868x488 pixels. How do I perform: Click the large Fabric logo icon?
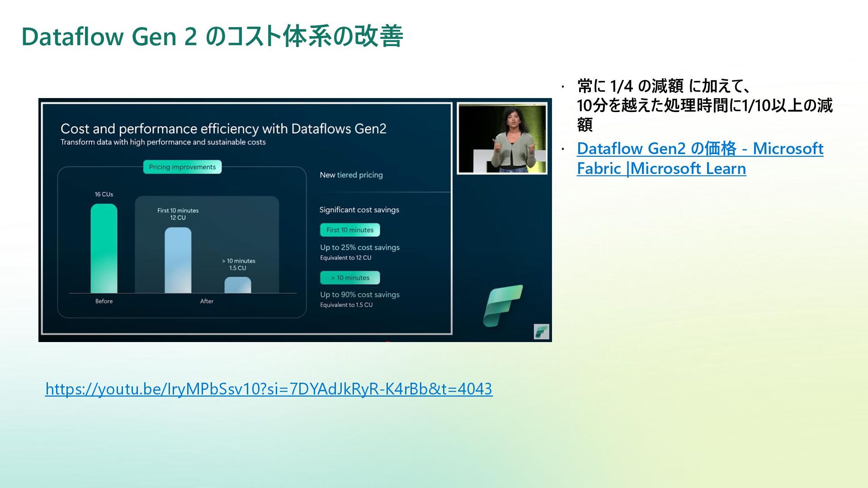[x=503, y=305]
